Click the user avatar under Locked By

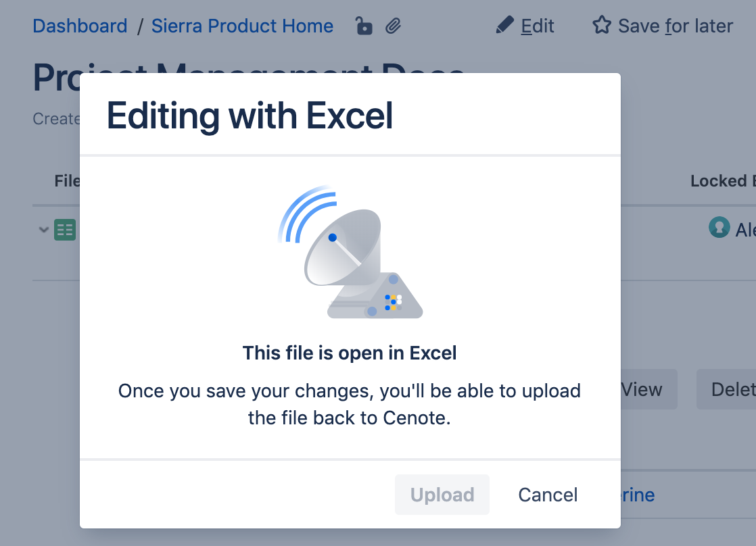718,228
